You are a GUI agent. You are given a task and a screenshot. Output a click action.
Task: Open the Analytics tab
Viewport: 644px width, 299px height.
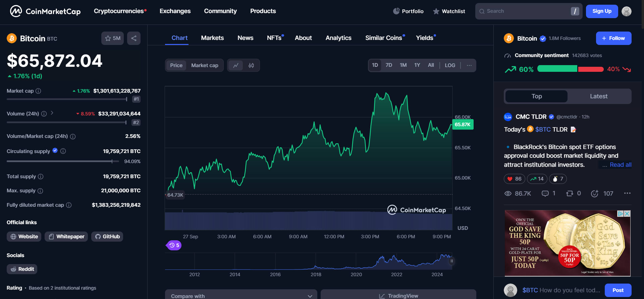[x=338, y=38]
